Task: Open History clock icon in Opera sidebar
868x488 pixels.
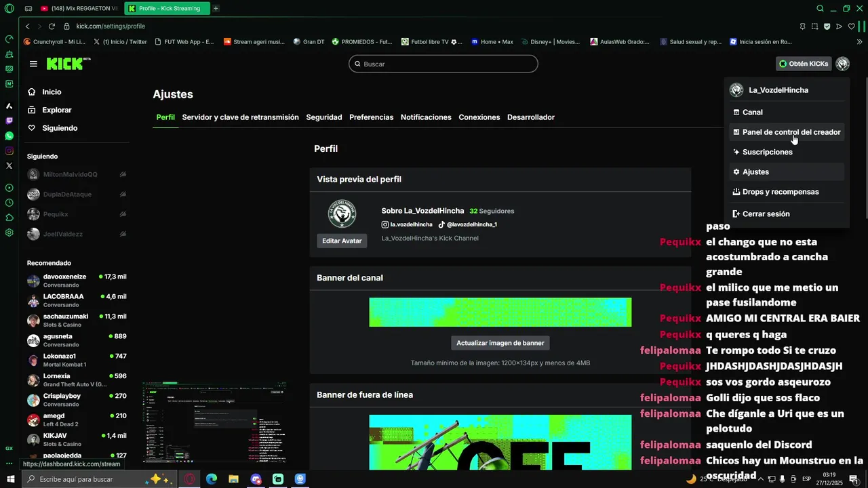Action: pyautogui.click(x=9, y=203)
